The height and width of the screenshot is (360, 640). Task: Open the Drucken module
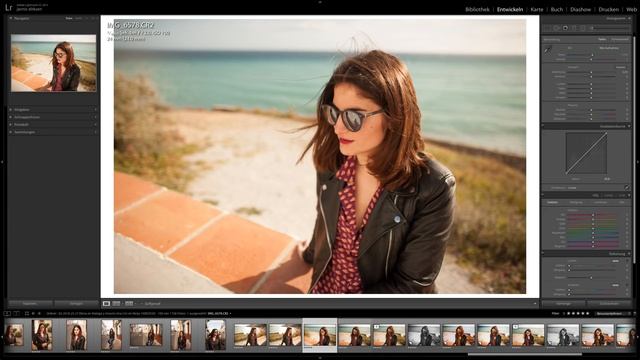click(x=609, y=9)
